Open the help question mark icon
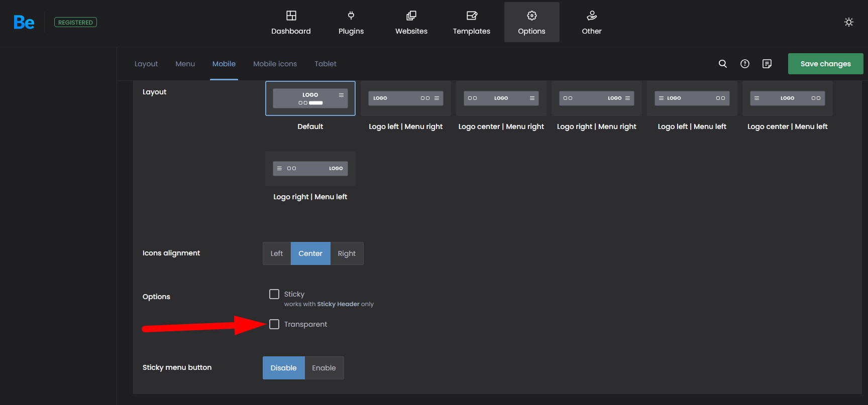Viewport: 868px width, 405px height. click(x=745, y=64)
